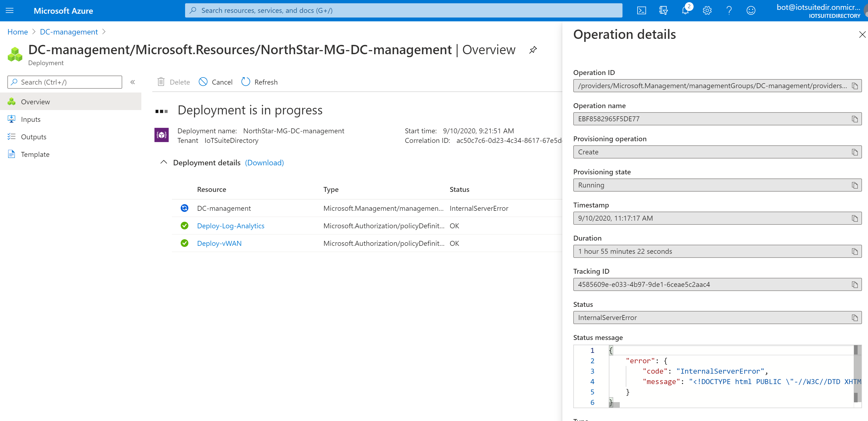Click the search resources field
Viewport: 868px width, 421px height.
pos(404,10)
